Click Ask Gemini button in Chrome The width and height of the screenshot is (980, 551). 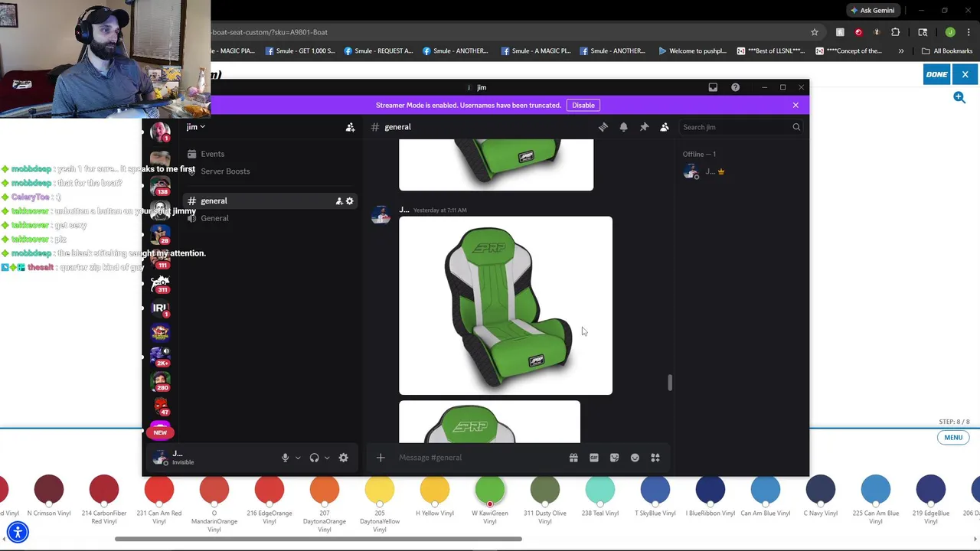(x=873, y=11)
